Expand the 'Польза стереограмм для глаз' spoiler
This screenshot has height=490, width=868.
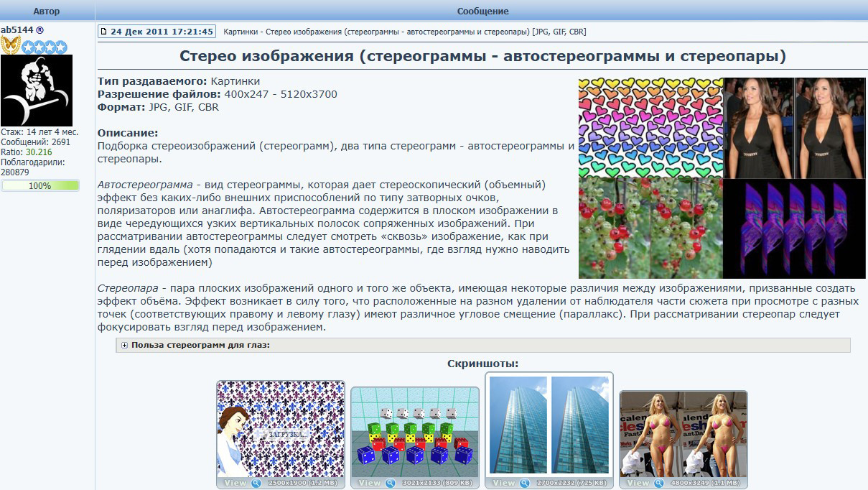200,346
